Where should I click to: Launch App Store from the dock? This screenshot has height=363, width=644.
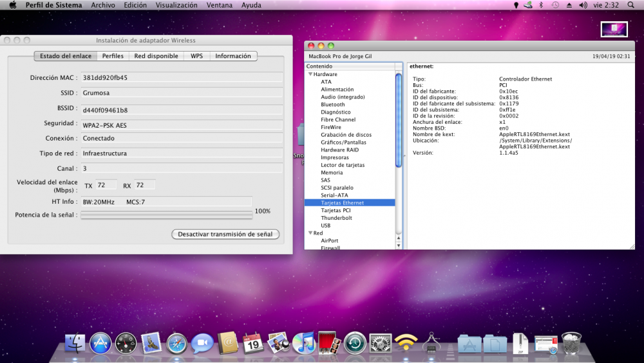tap(100, 343)
